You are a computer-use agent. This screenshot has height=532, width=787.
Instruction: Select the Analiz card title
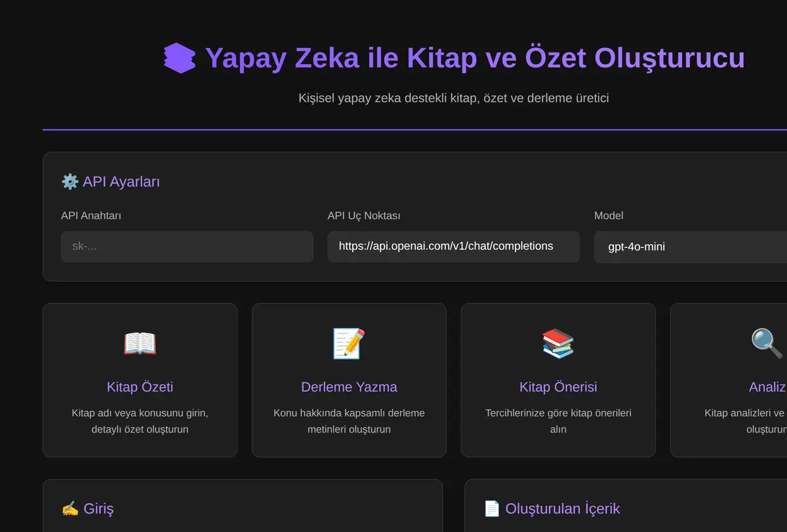767,387
